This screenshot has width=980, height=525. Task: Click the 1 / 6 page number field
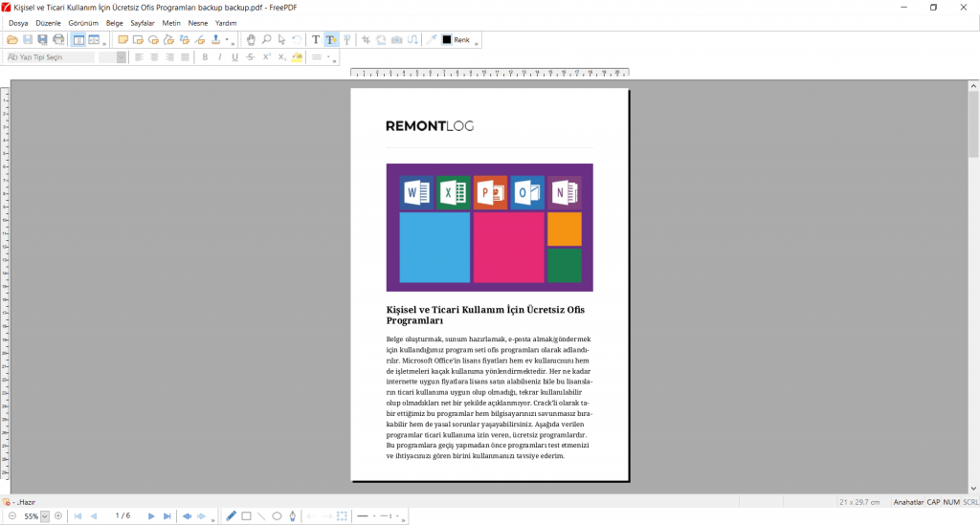pos(122,516)
